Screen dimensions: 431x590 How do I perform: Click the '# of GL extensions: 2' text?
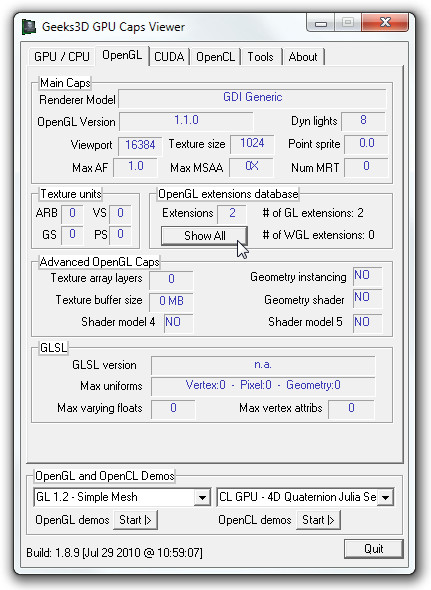click(x=313, y=213)
